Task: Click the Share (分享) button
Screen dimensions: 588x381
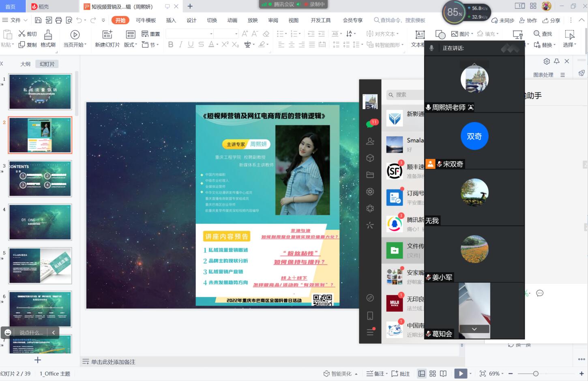Action: pyautogui.click(x=552, y=20)
